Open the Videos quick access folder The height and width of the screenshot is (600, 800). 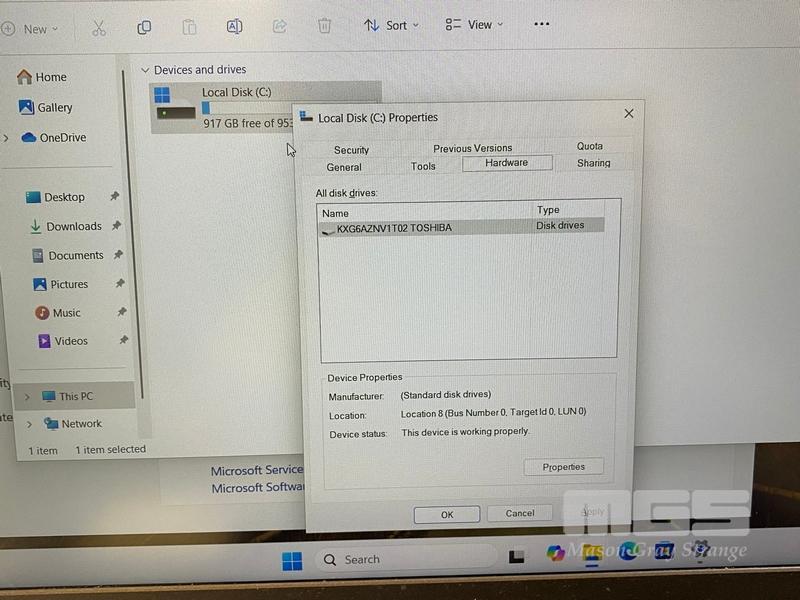(x=63, y=341)
